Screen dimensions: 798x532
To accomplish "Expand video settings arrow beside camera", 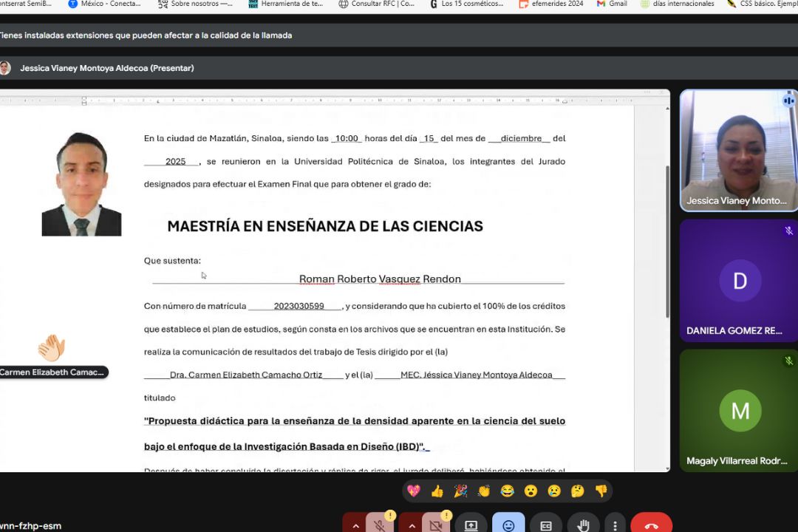I will [x=412, y=525].
